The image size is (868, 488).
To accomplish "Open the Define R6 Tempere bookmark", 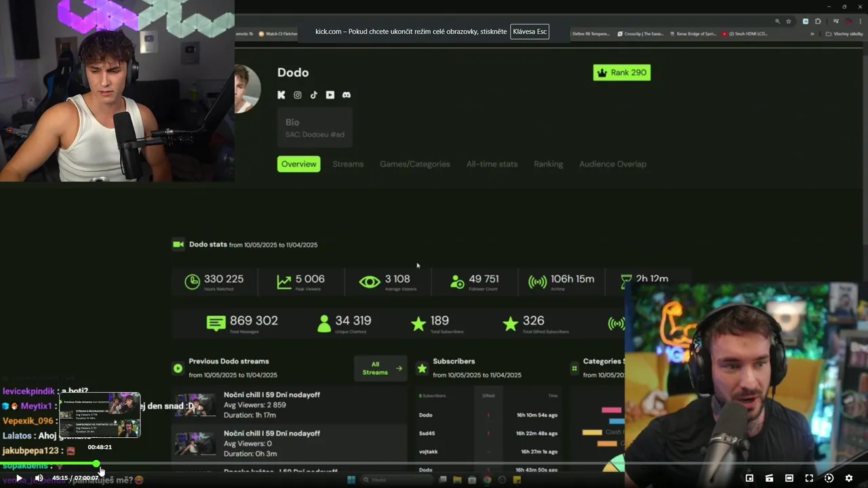I will tap(591, 34).
